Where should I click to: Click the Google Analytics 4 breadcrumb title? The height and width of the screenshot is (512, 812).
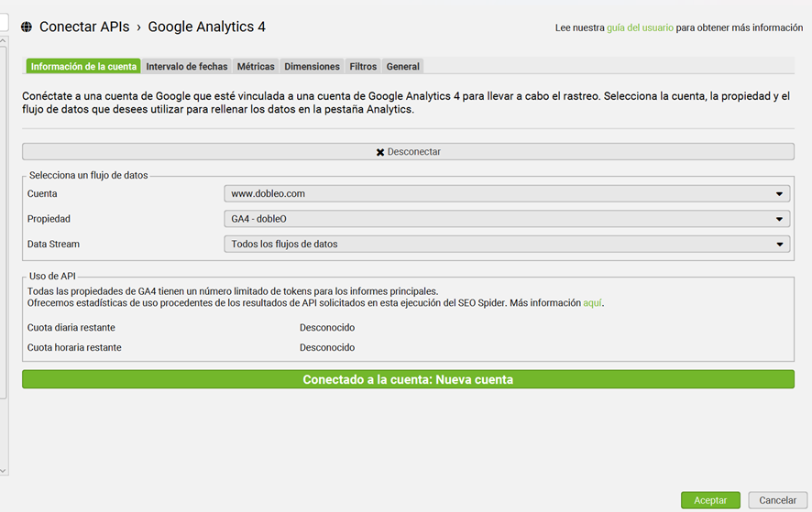tap(206, 27)
